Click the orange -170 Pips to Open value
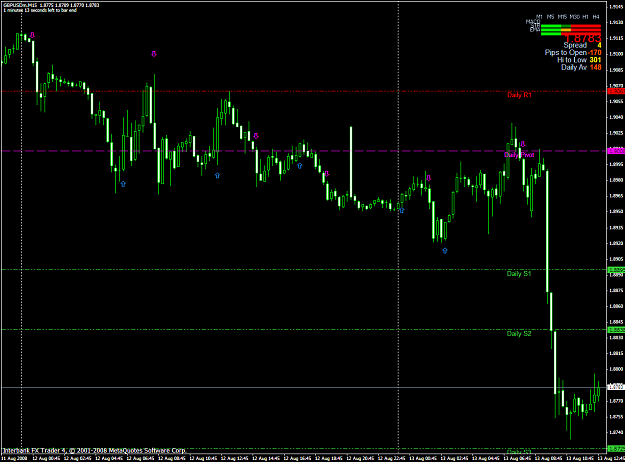 (x=595, y=53)
